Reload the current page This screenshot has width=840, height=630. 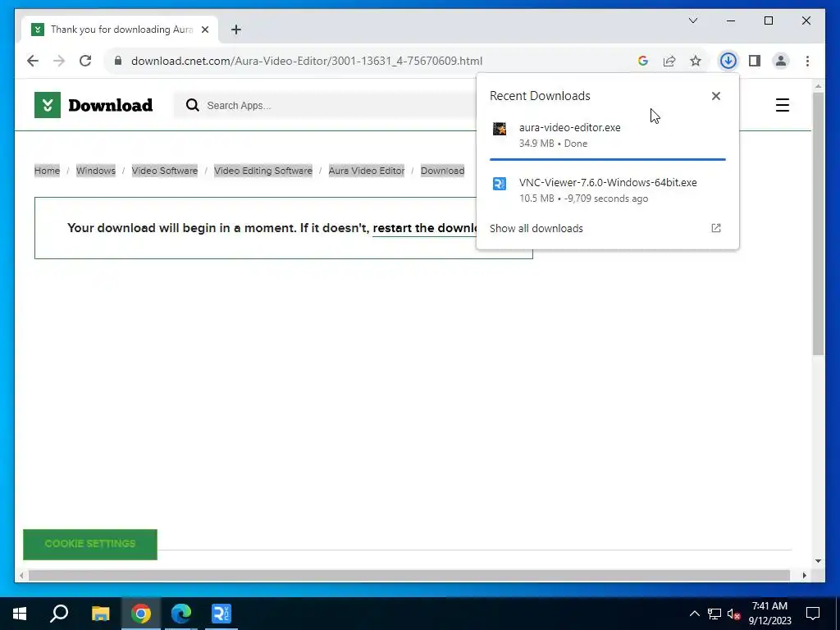85,61
